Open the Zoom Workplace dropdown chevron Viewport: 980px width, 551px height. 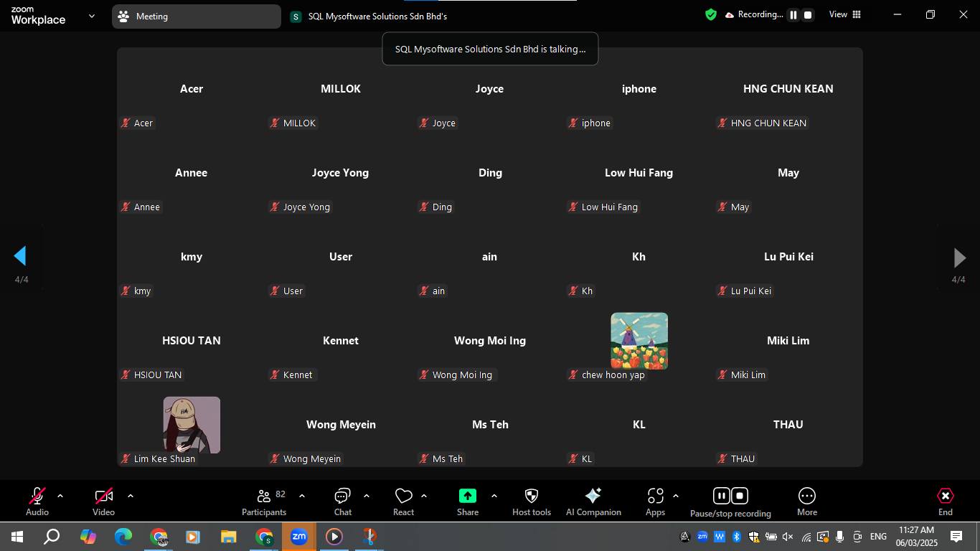[91, 16]
